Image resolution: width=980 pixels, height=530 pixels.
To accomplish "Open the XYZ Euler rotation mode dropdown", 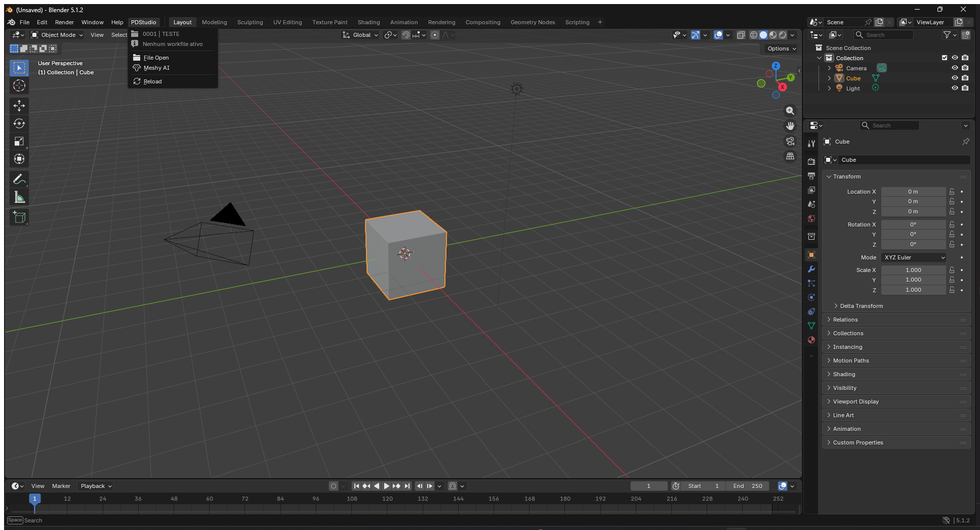I will (914, 257).
